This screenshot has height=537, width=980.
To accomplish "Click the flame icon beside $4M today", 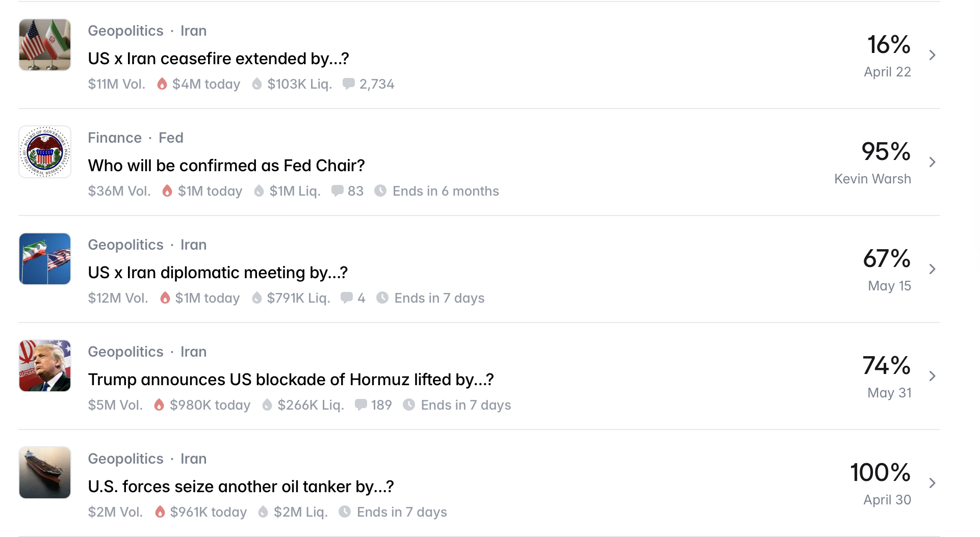I will [162, 84].
